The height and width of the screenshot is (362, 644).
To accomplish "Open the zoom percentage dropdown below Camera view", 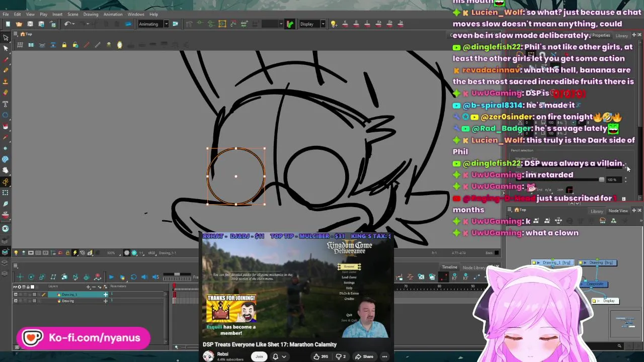I will 113,253.
